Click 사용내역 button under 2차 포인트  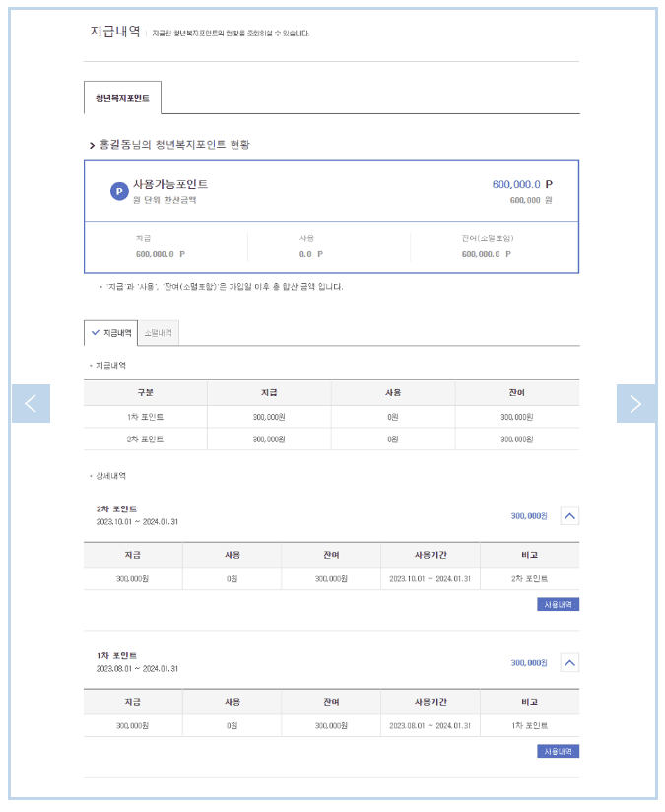click(558, 604)
